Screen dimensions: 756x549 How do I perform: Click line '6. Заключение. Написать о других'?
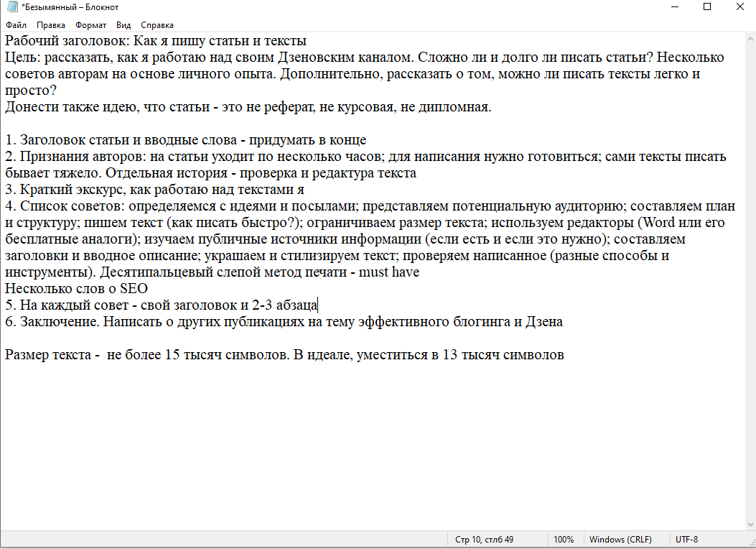pos(284,321)
